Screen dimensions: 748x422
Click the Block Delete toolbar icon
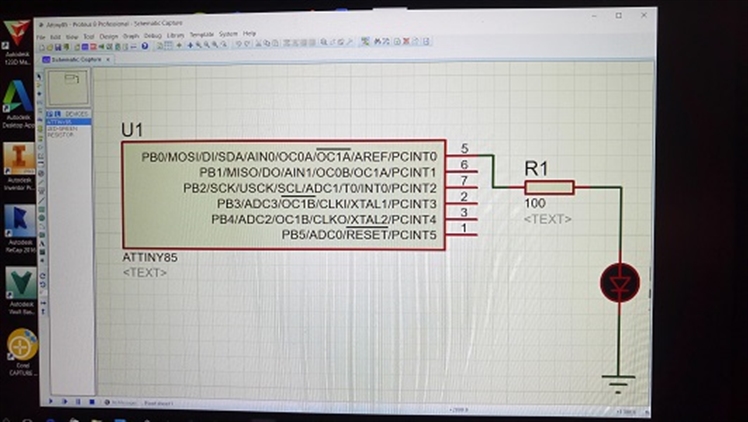[312, 43]
